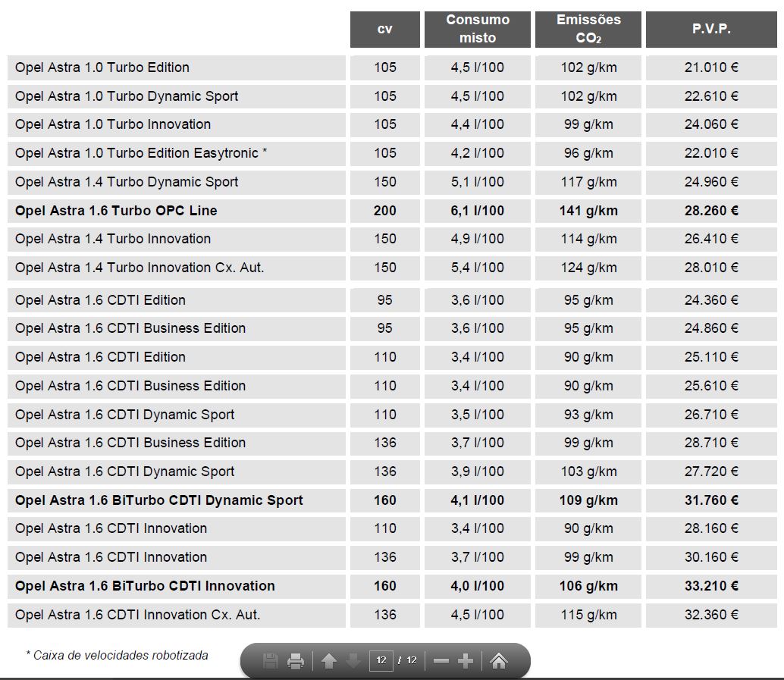Click the price "25.110 €"
Image resolution: width=784 pixels, height=680 pixels.
[711, 357]
